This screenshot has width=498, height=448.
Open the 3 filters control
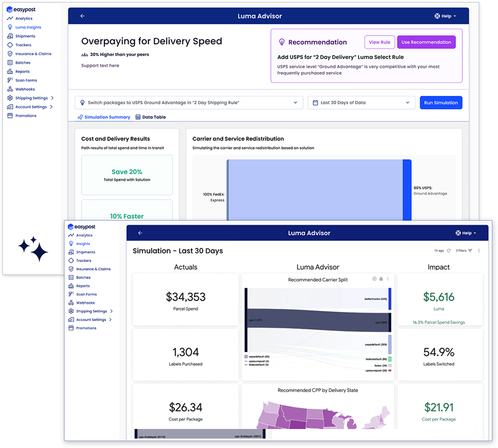click(464, 251)
